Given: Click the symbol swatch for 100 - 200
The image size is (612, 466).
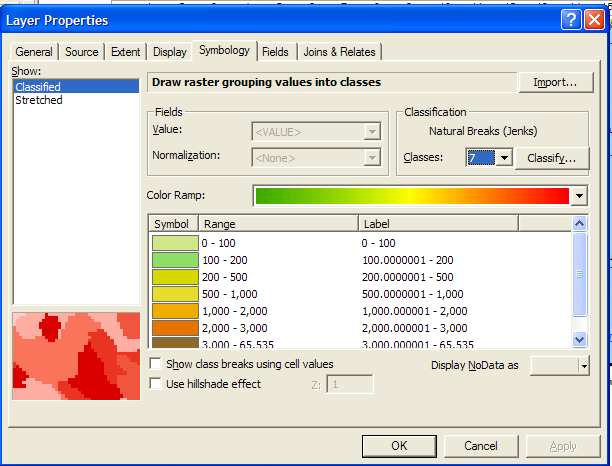Looking at the screenshot, I should [x=175, y=260].
